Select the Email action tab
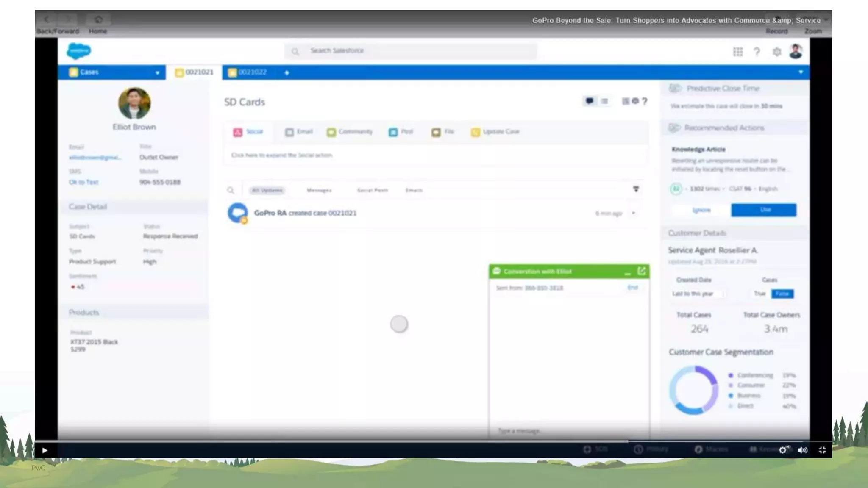The image size is (868, 488). point(299,132)
